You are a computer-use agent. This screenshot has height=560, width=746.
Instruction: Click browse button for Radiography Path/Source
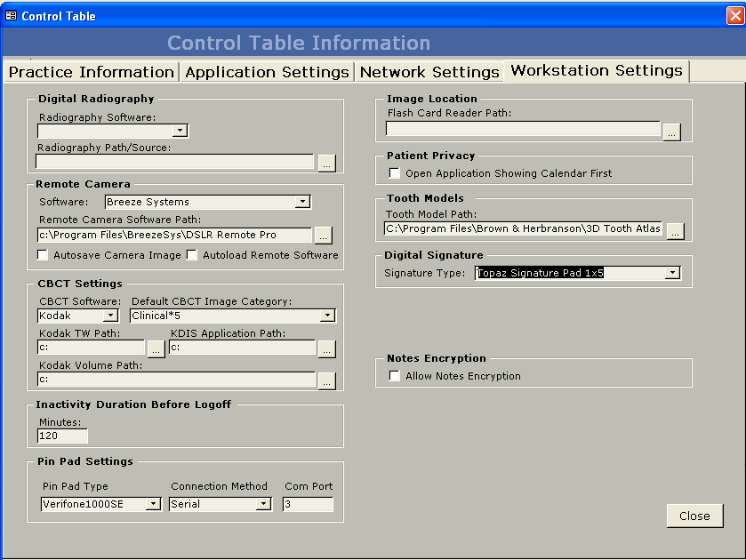326,163
